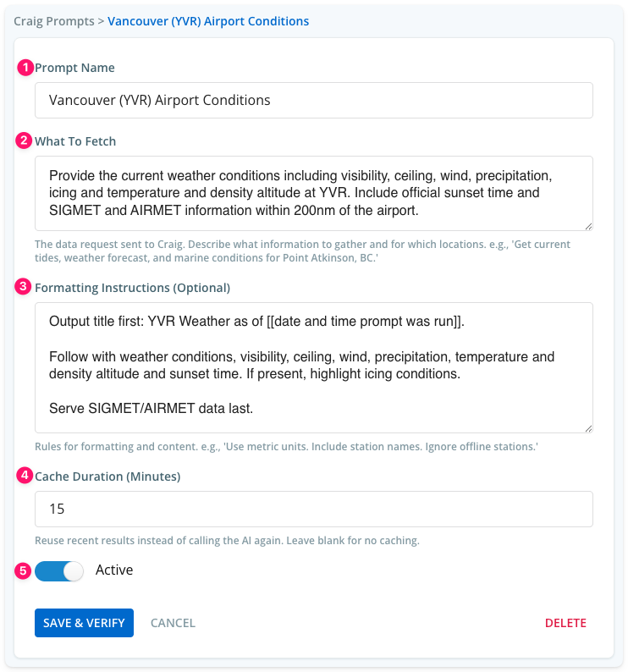This screenshot has width=628, height=672.
Task: Click the Prompt Name field label
Action: 74,68
